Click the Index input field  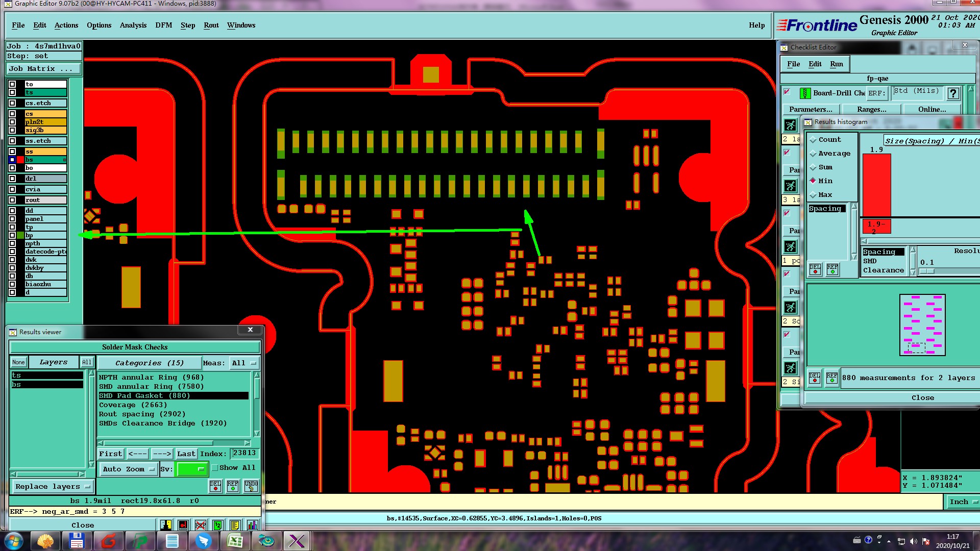click(x=245, y=453)
